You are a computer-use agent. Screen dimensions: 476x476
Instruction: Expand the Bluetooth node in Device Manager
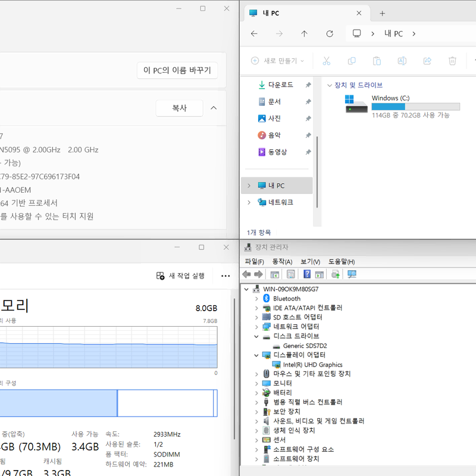[256, 299]
